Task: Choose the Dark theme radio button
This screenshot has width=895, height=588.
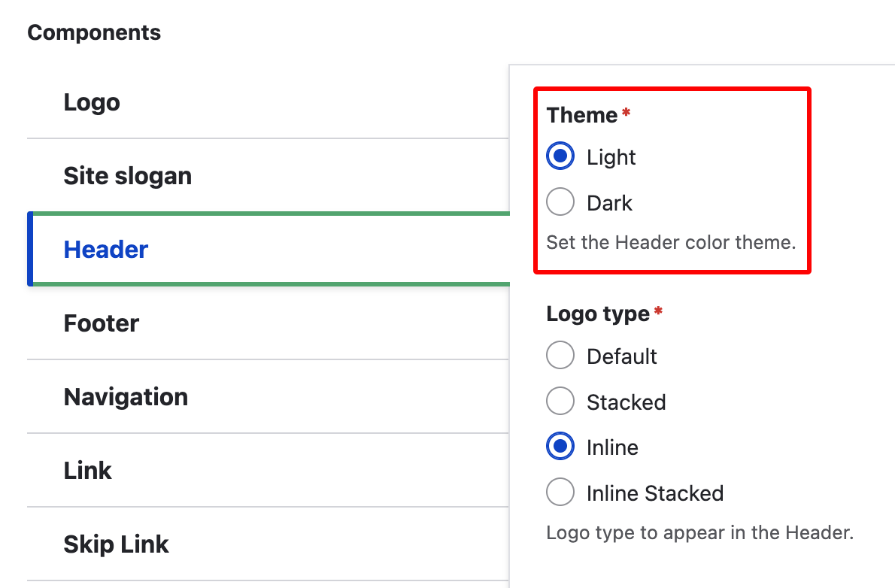Action: 560,203
